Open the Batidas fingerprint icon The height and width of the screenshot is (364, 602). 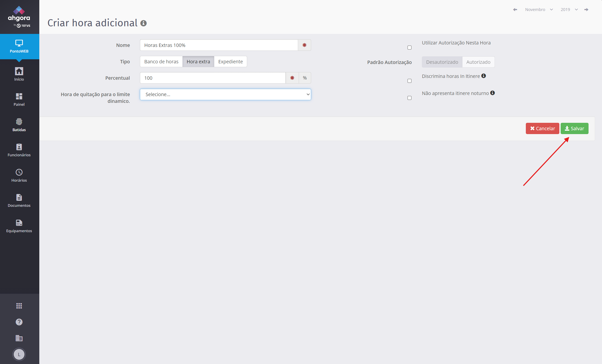coord(19,125)
